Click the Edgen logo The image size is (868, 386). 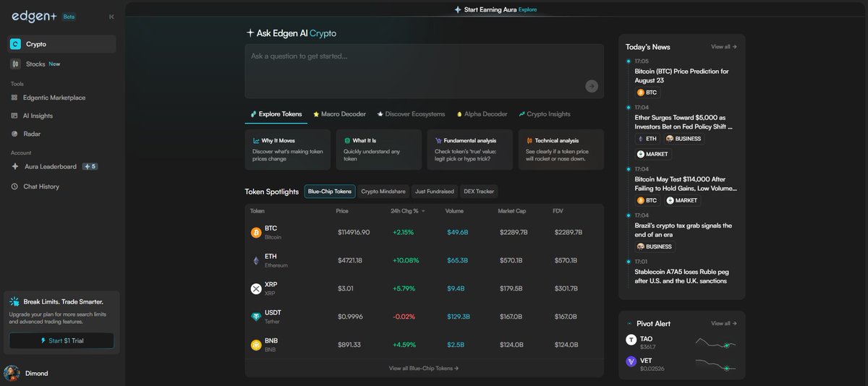34,16
